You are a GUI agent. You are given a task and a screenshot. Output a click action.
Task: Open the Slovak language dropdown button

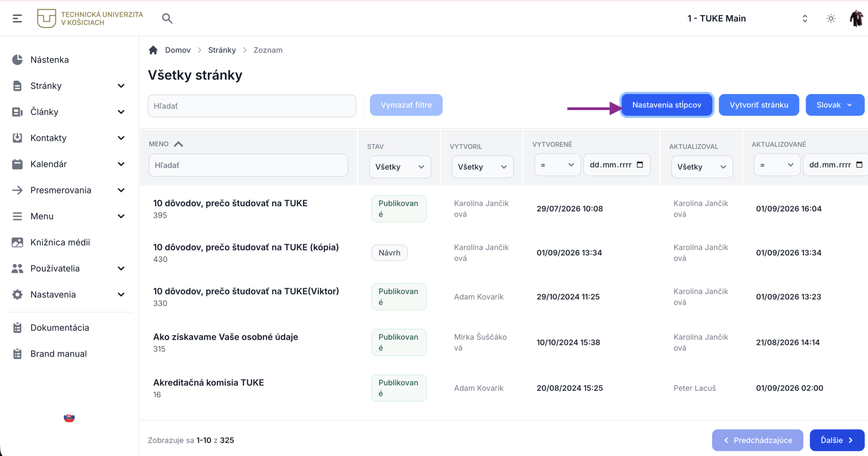click(835, 105)
